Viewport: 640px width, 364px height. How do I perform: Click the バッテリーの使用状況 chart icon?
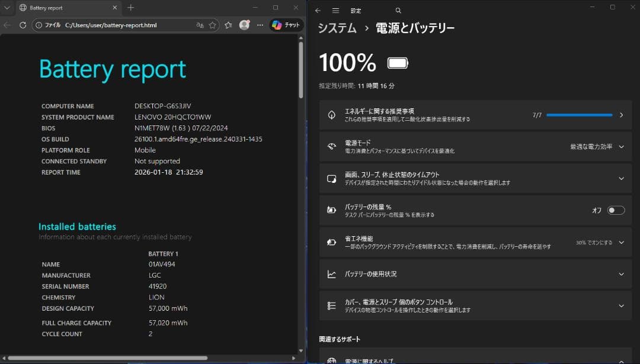332,274
